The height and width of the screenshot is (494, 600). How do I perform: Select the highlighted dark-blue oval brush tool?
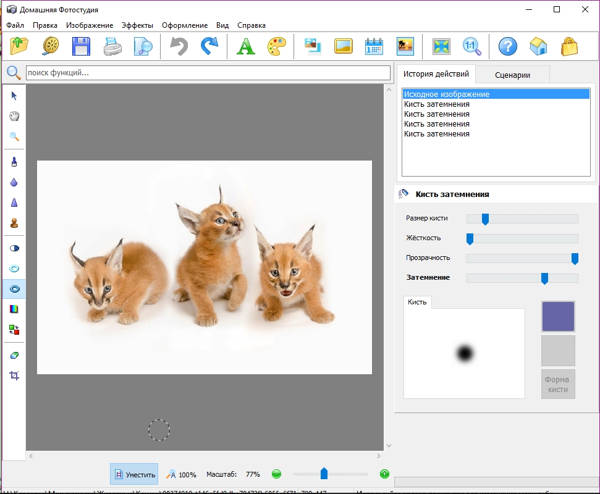click(x=14, y=289)
